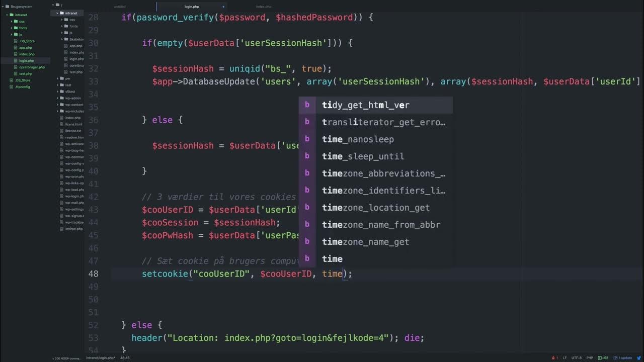Click the app.php file icon in the sidebar
This screenshot has height=362, width=644.
coord(16,48)
